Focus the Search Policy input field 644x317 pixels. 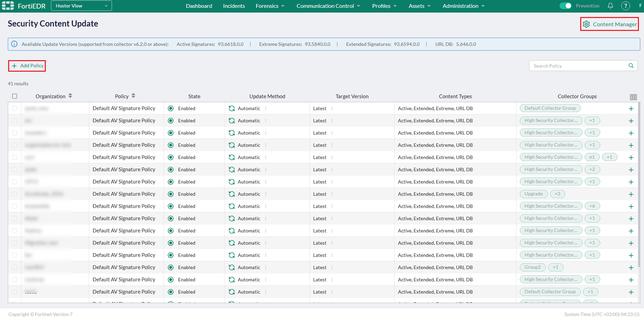579,66
